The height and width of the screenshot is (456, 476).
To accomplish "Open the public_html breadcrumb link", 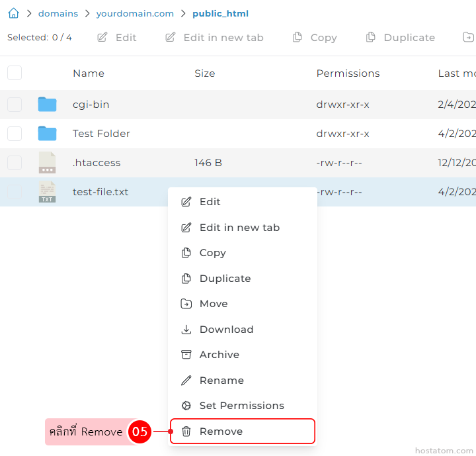I will (220, 14).
